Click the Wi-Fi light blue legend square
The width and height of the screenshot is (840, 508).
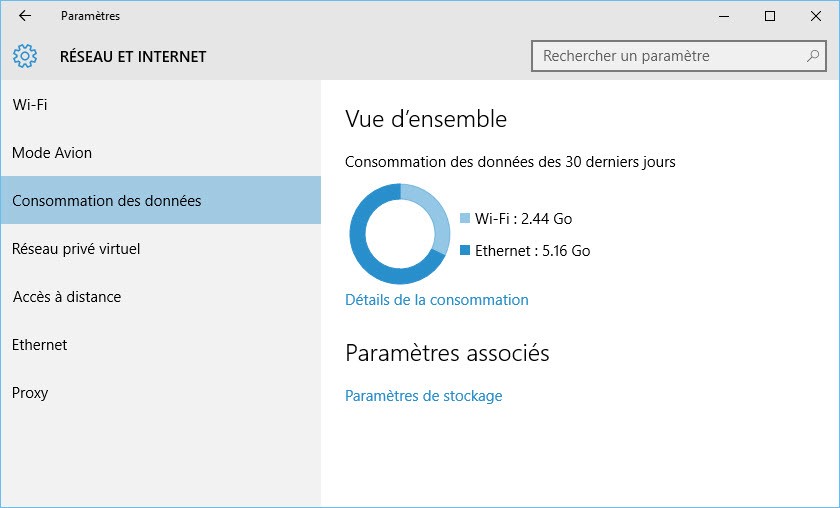click(x=465, y=218)
